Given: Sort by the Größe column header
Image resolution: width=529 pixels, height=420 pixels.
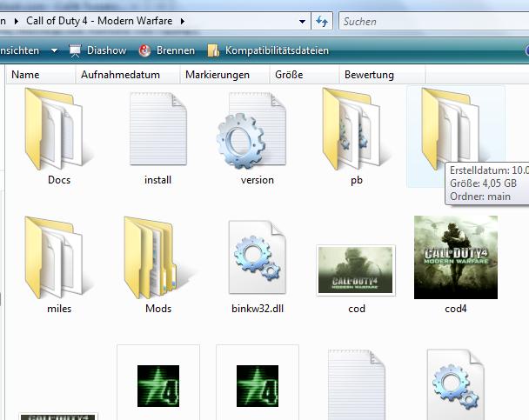Looking at the screenshot, I should tap(305, 75).
